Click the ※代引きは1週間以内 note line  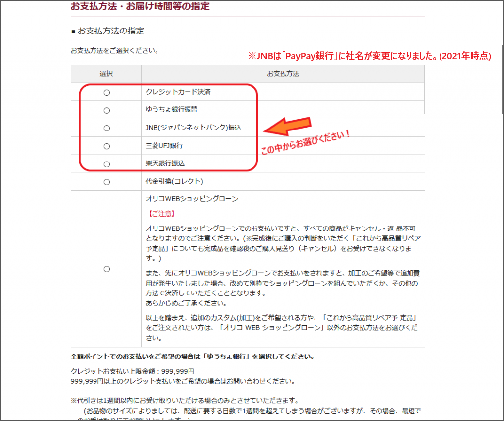coord(185,401)
